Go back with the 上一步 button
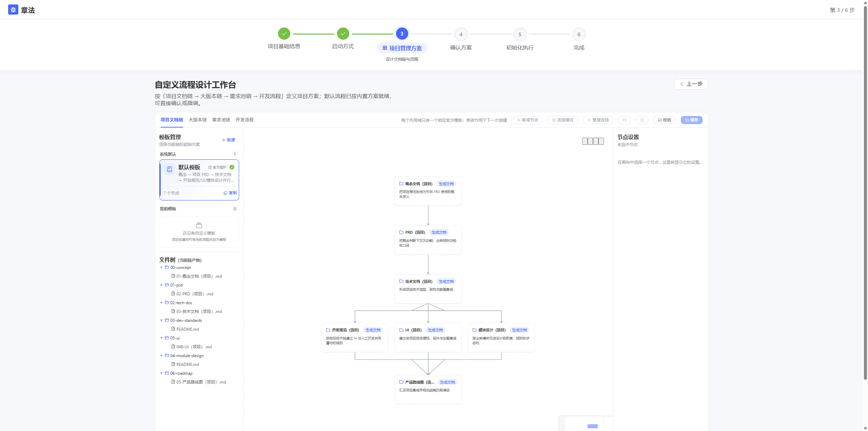This screenshot has width=868, height=431. pyautogui.click(x=691, y=84)
